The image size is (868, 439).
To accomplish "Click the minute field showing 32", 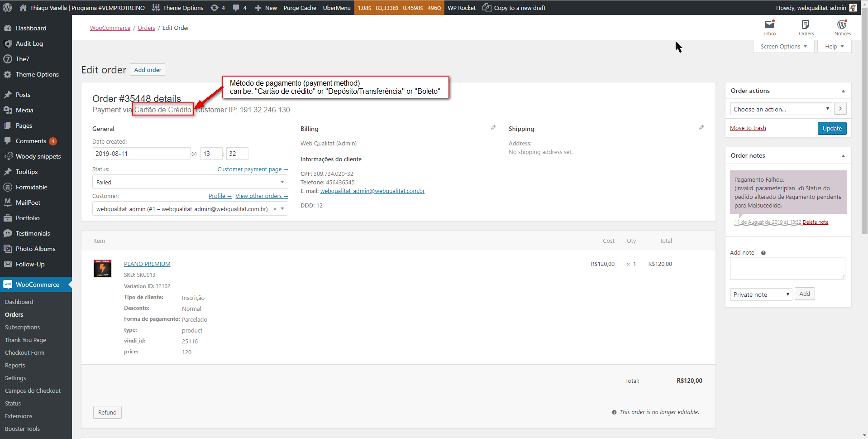I will click(x=237, y=154).
